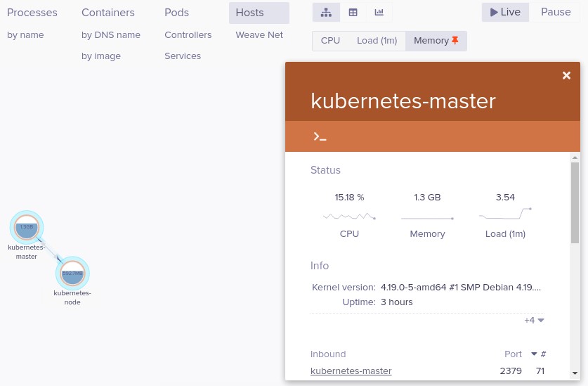This screenshot has width=588, height=386.
Task: Click the 3.54 load value
Action: click(x=505, y=197)
